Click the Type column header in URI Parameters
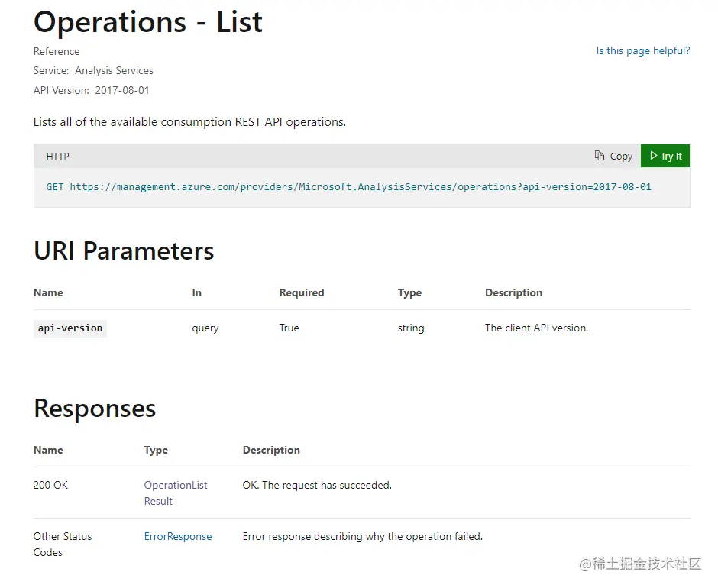 409,292
